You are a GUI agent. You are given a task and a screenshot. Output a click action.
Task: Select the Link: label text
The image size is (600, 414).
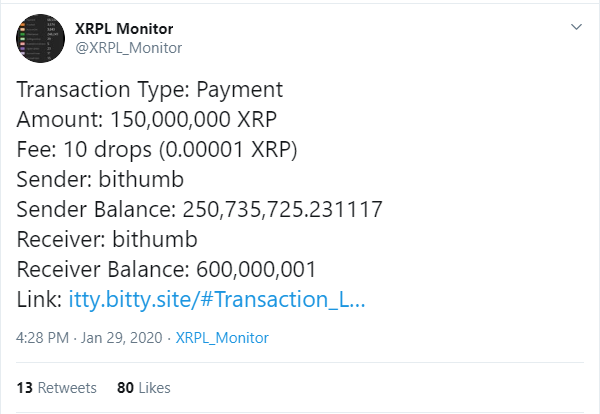(x=39, y=299)
